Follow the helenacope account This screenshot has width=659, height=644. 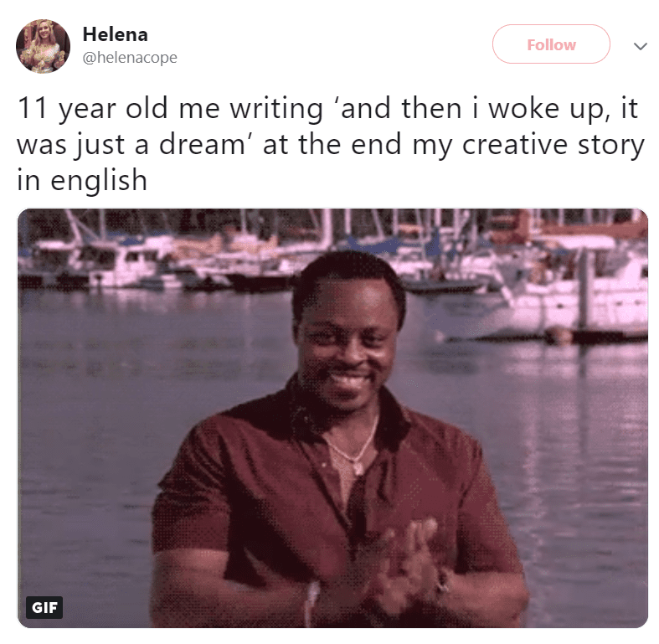click(551, 44)
